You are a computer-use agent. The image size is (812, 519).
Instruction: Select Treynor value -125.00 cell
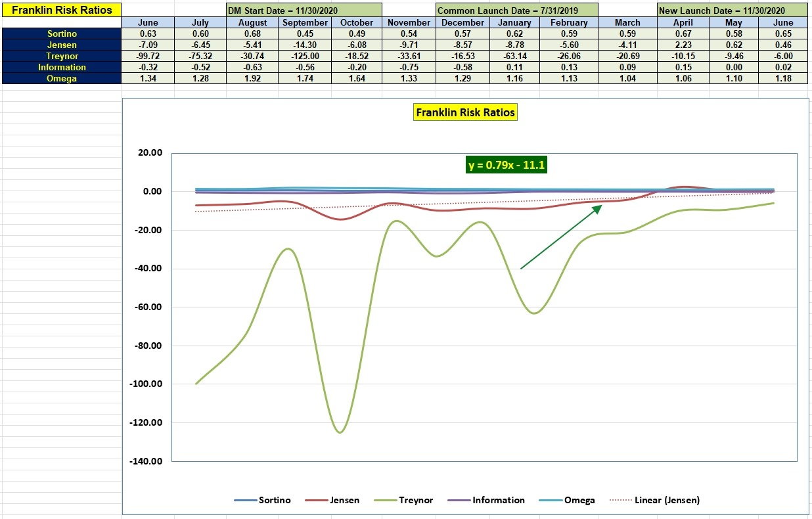[x=305, y=56]
